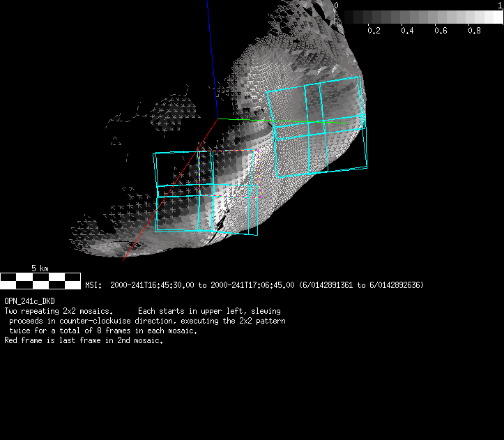Viewport: 504px width, 440px height.
Task: Click the "Two repeating 2x2 mosaics" description text
Action: (59, 310)
